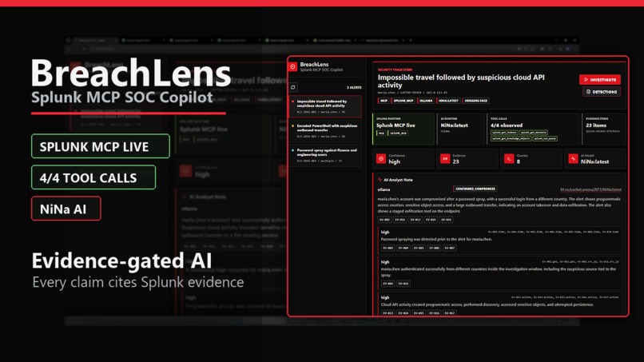Click the splunk_get_indexes tool tag
Viewport: 644px width, 362px height.
(x=504, y=133)
